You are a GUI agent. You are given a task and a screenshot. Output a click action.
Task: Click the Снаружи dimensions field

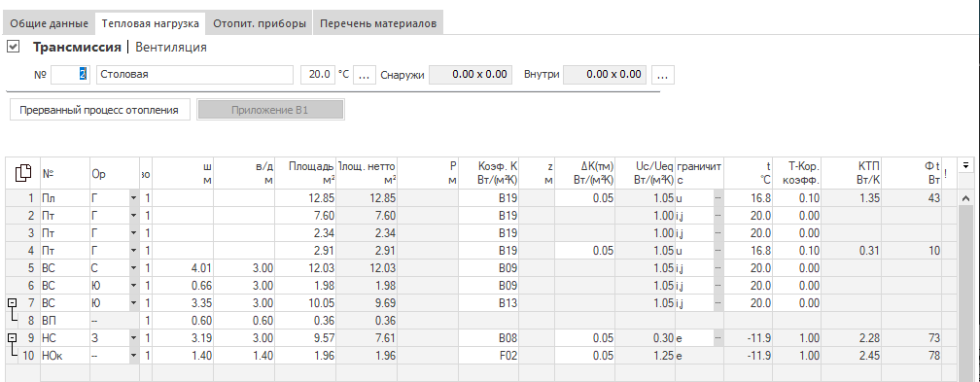click(x=472, y=75)
